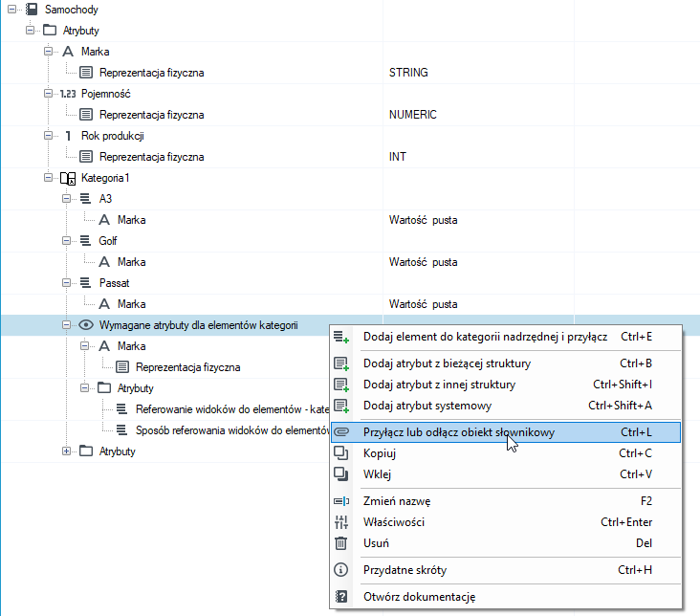
Task: Collapse the Passat element node
Action: pos(66,283)
